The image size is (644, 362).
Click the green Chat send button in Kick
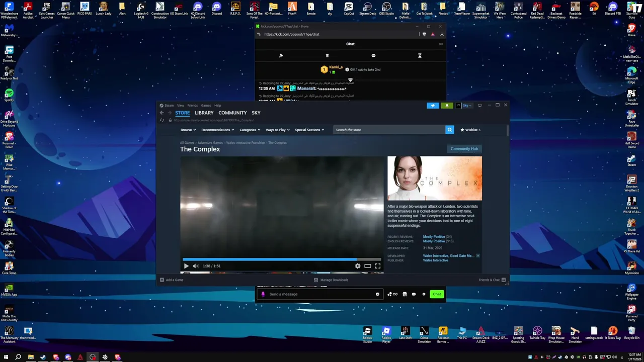click(x=437, y=294)
